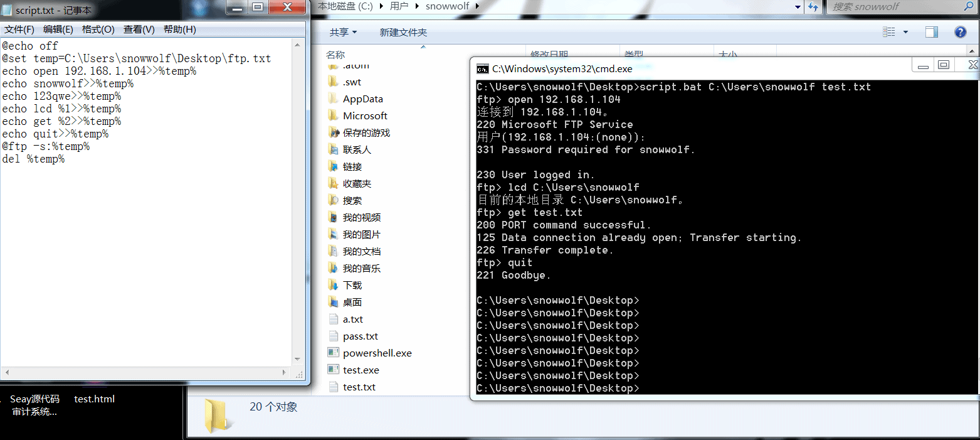Open the 查看(V) menu in Notepad

pos(139,30)
